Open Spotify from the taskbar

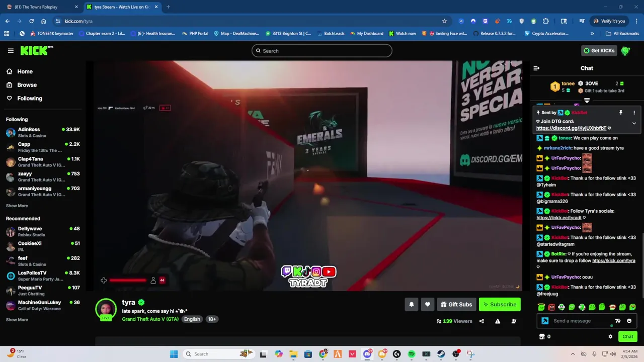pos(412,354)
